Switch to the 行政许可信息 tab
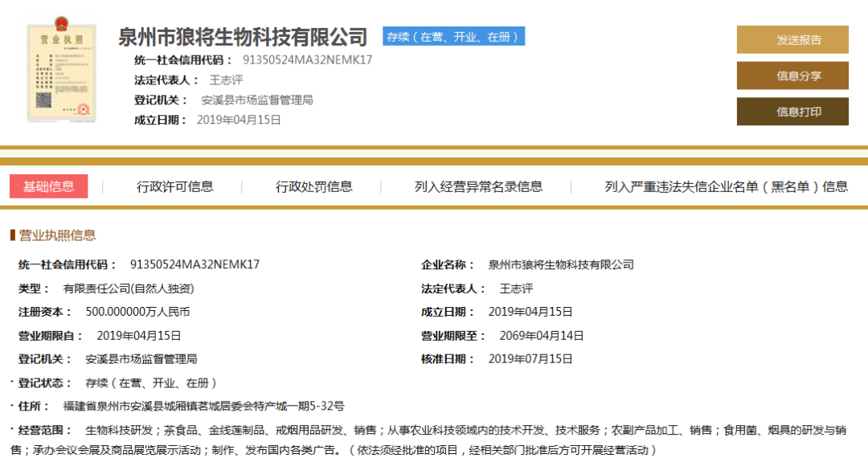The image size is (868, 462). [175, 186]
